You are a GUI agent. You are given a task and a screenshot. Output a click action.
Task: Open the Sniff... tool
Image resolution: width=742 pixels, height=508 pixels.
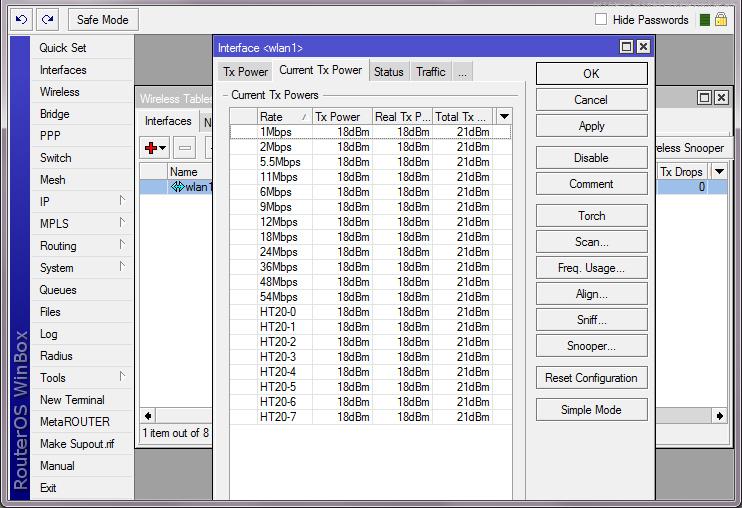[x=592, y=320]
